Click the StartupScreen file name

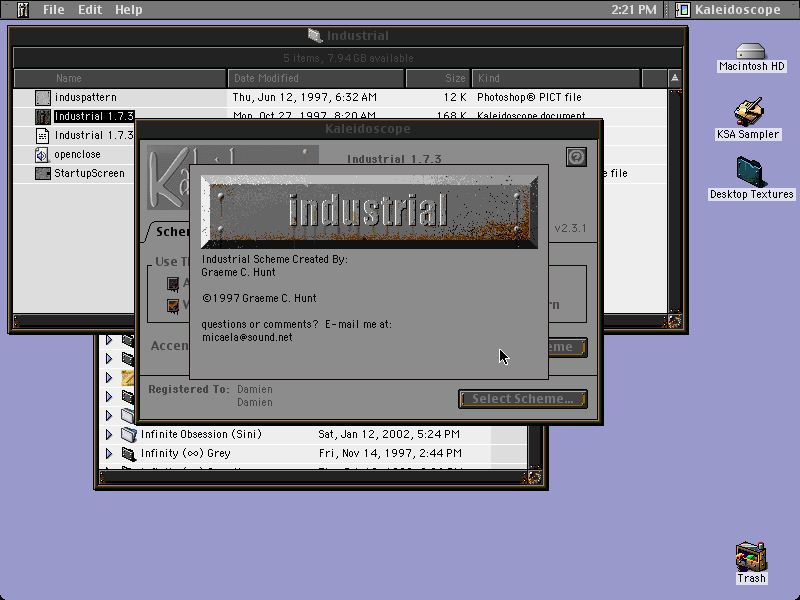tap(89, 173)
